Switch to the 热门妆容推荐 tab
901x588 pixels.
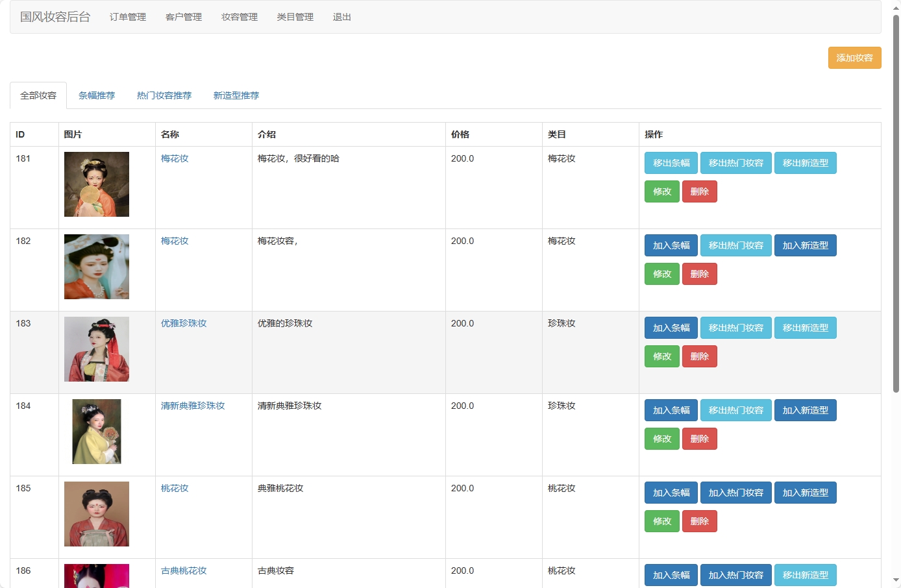coord(164,95)
